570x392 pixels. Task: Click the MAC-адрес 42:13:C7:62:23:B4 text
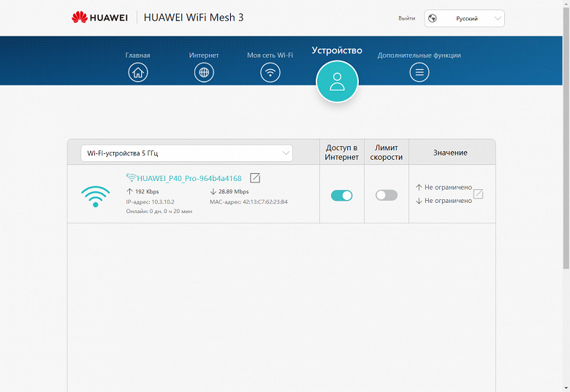pos(248,201)
